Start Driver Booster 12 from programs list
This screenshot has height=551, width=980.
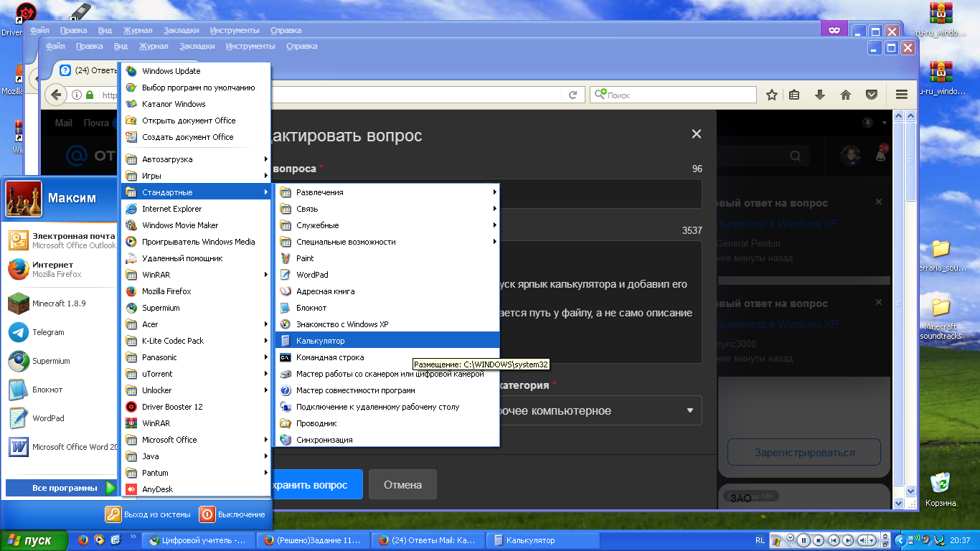194,407
